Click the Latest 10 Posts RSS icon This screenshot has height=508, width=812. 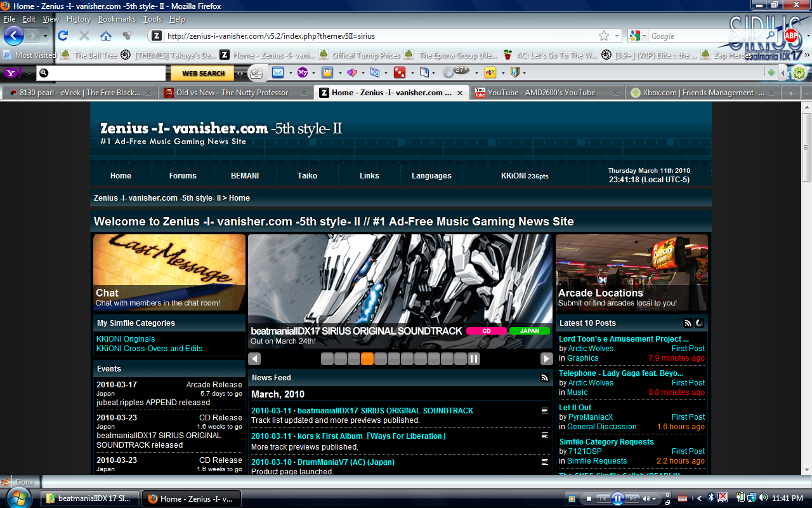pos(688,323)
